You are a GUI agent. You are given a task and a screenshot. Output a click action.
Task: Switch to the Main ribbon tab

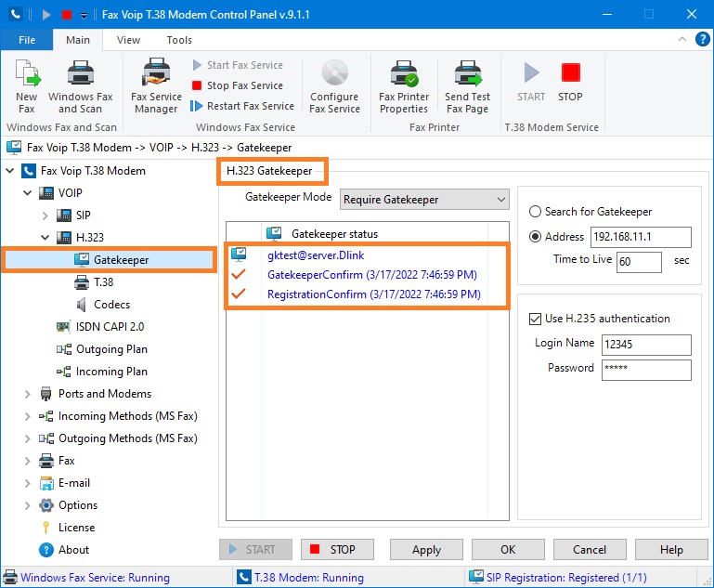tap(78, 40)
